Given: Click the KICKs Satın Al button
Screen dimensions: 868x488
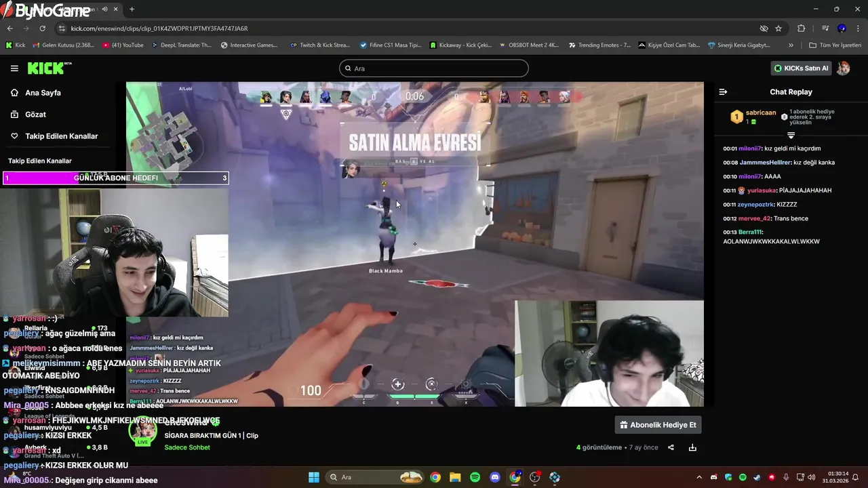Looking at the screenshot, I should pyautogui.click(x=802, y=68).
